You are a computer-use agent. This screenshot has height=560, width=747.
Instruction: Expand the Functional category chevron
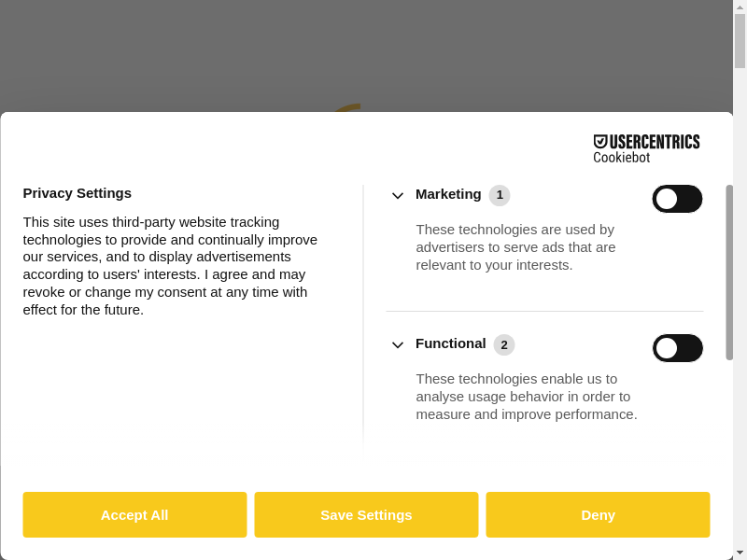pos(398,344)
